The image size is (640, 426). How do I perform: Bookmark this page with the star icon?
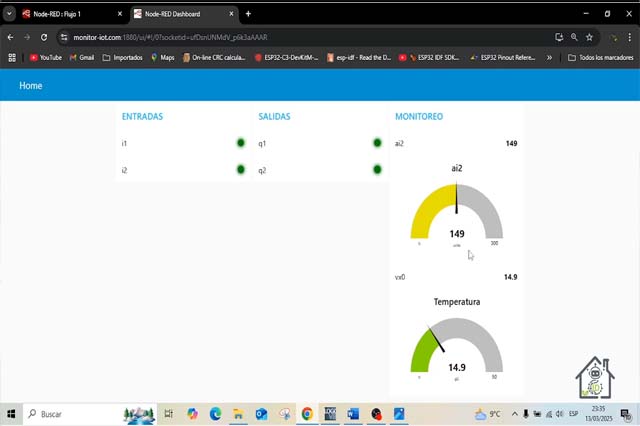pos(589,37)
